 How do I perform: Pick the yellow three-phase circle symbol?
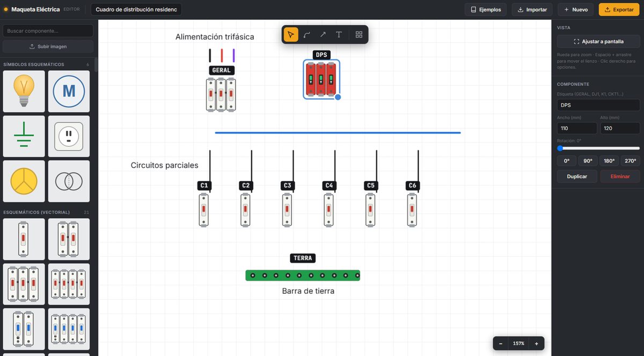click(x=24, y=182)
